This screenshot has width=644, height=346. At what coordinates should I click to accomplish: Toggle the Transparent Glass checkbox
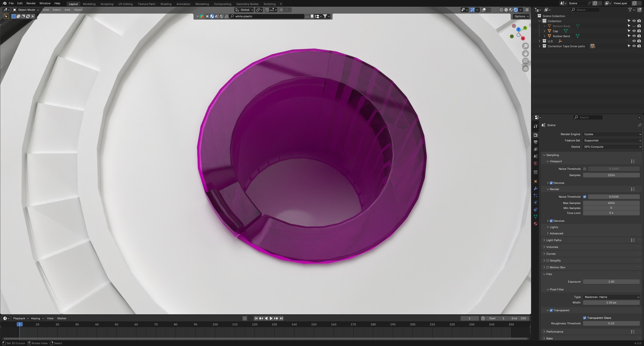pos(585,318)
